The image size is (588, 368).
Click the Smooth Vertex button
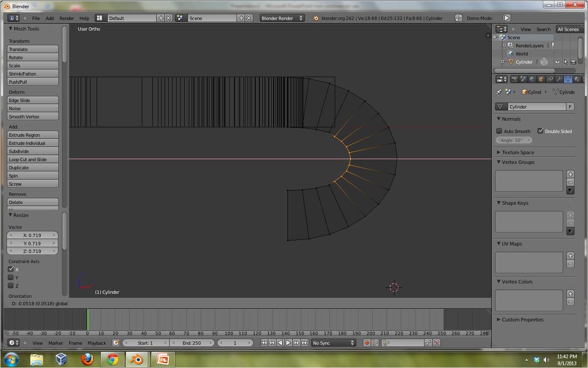click(33, 116)
